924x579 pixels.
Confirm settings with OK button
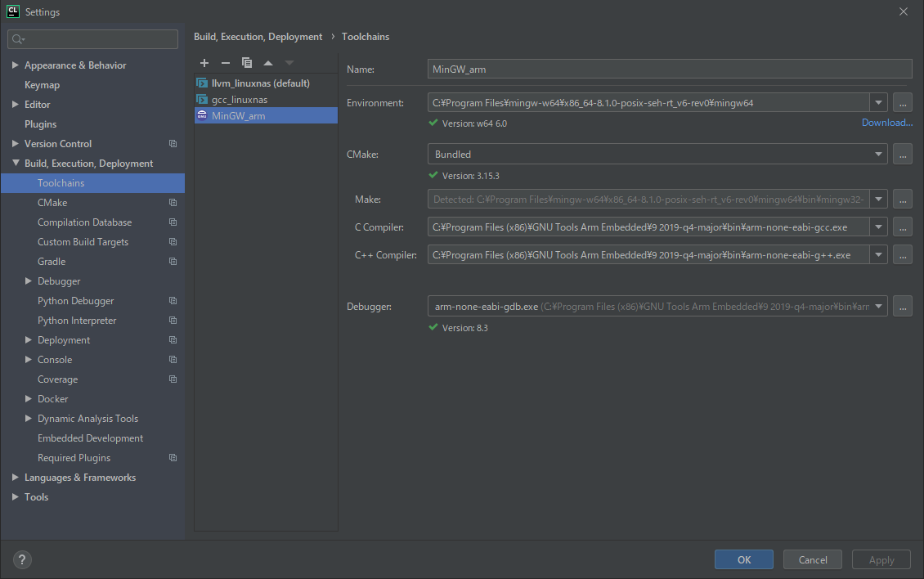coord(743,559)
